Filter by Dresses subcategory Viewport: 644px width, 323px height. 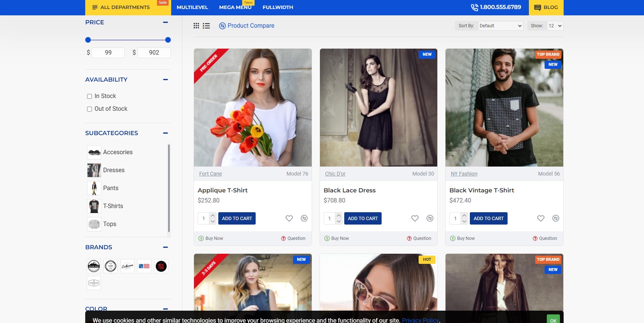point(106,170)
